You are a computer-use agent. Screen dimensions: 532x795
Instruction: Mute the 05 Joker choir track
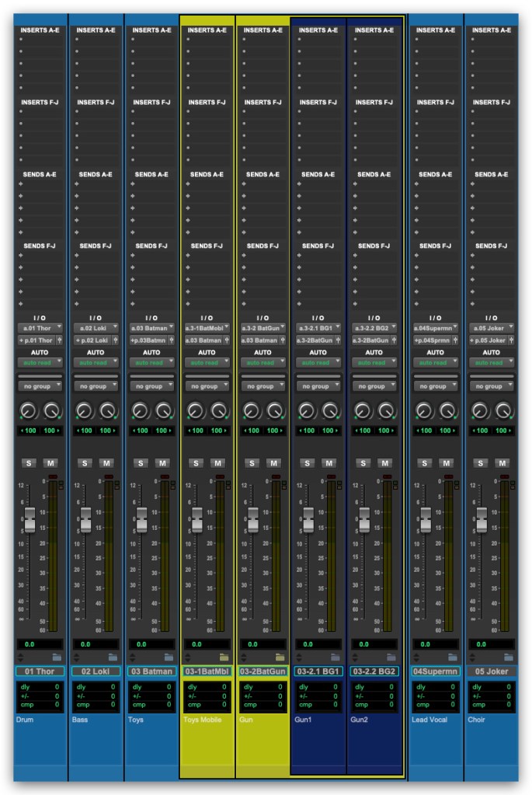point(502,463)
